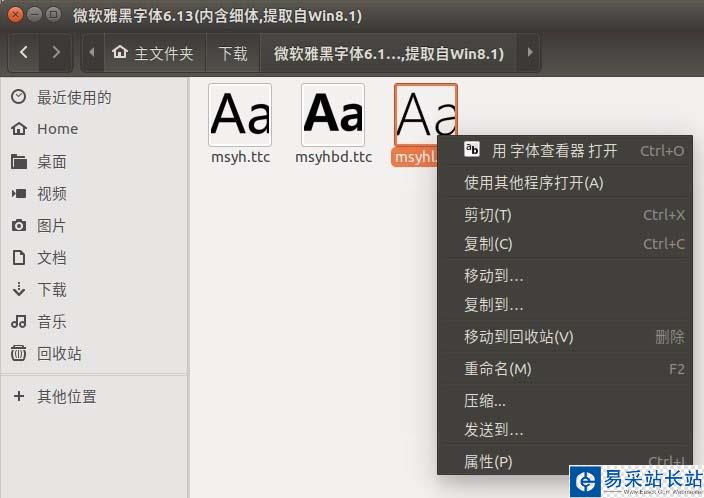This screenshot has height=498, width=704.
Task: Choose 重命名(M) from context menu
Action: (x=565, y=369)
